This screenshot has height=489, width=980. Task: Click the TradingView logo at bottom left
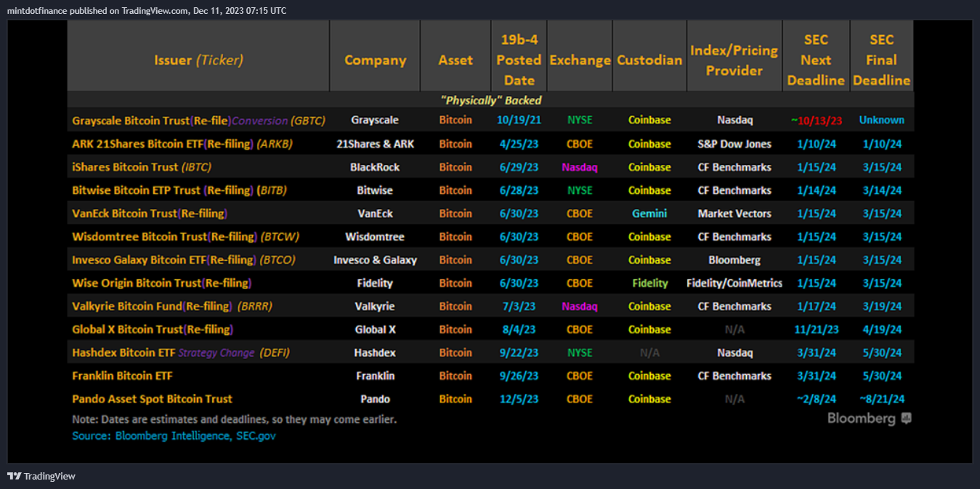pos(41,476)
